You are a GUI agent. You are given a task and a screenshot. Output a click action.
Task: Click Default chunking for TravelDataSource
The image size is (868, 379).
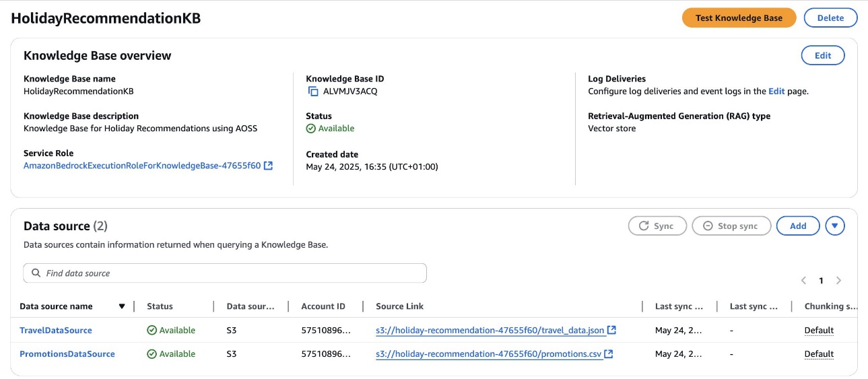(819, 331)
